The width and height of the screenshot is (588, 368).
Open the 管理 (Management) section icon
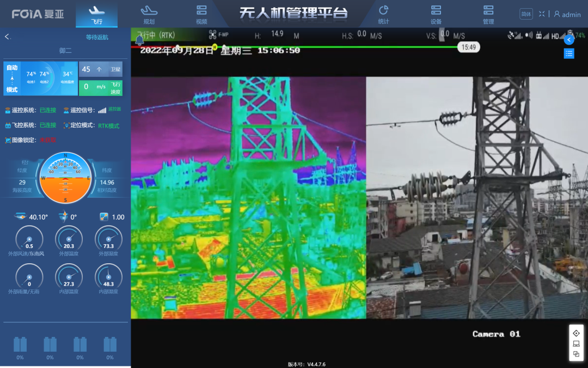(x=488, y=15)
